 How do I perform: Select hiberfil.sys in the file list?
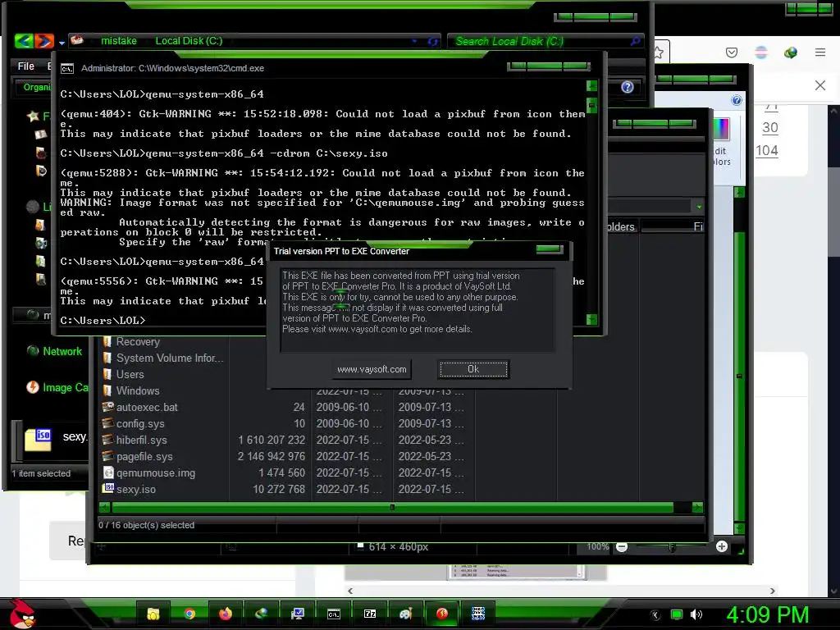coord(141,440)
